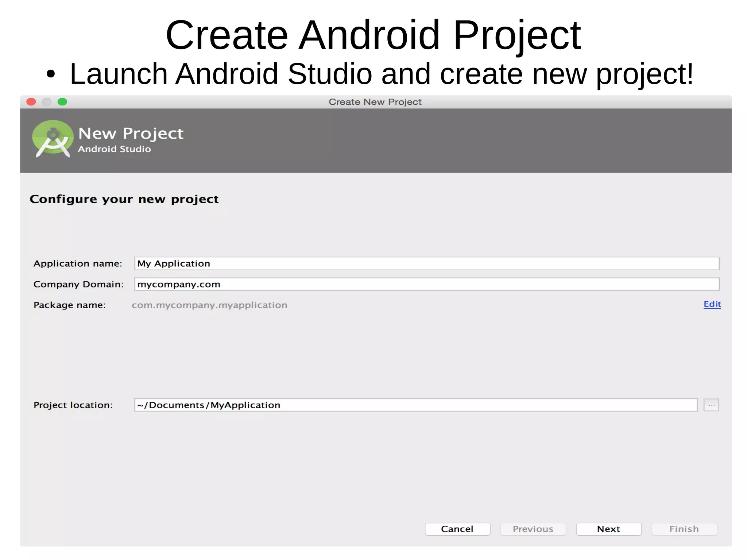747x560 pixels.
Task: Click the Company Domain label
Action: click(x=78, y=284)
